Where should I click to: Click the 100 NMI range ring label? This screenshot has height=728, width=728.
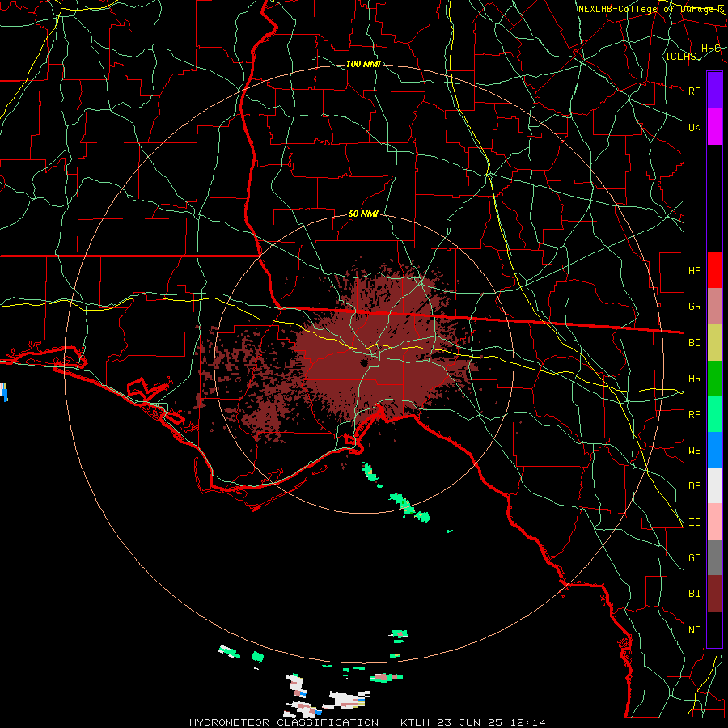point(363,64)
